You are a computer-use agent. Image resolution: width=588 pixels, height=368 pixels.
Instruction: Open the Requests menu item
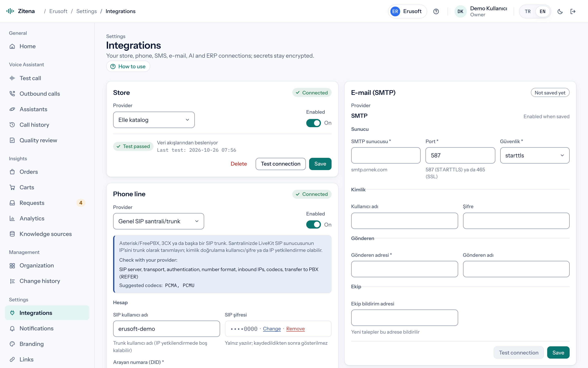(47, 203)
